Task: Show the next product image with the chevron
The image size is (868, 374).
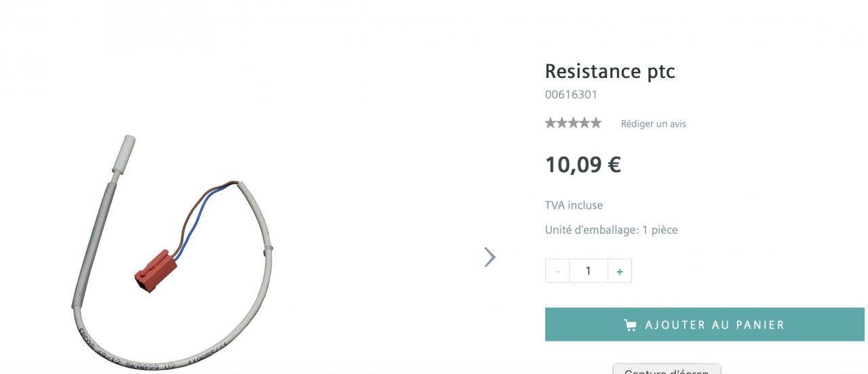Action: pyautogui.click(x=490, y=257)
